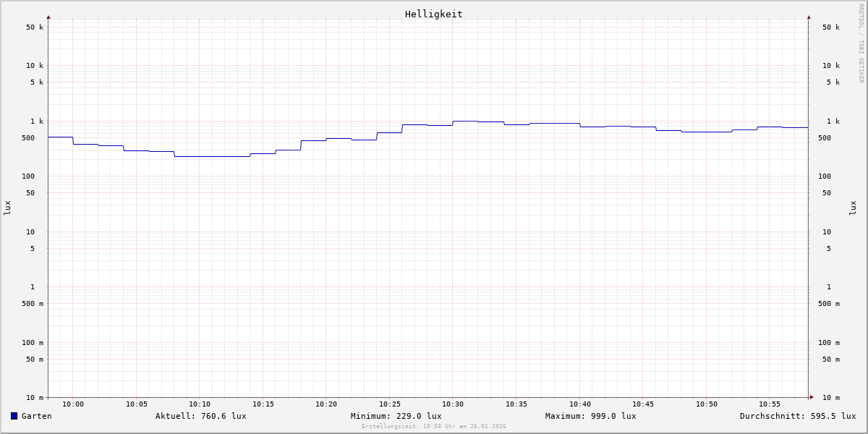Click the right axis lux unit label
The width and height of the screenshot is (868, 434).
pyautogui.click(x=854, y=208)
